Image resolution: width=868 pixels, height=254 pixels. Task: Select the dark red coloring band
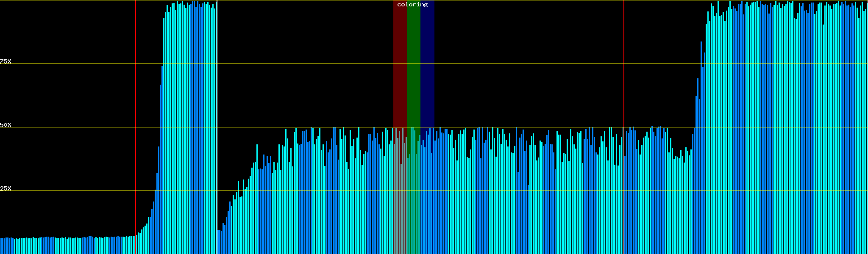coord(400,63)
